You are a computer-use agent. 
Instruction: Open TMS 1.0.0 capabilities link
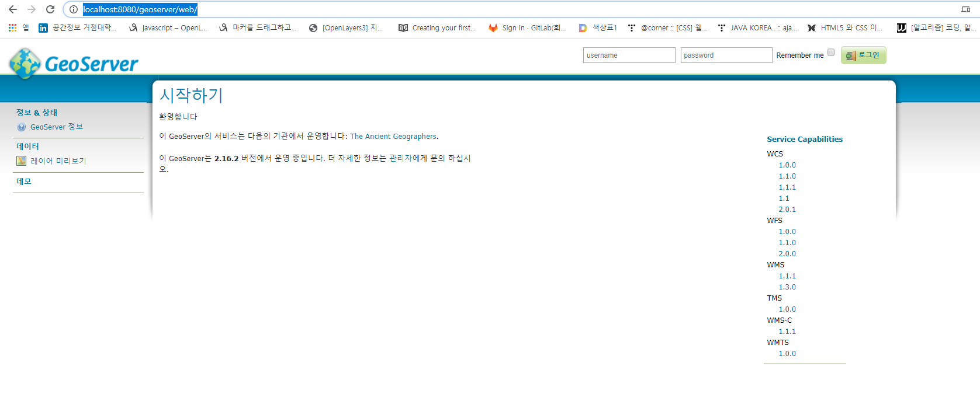point(787,309)
